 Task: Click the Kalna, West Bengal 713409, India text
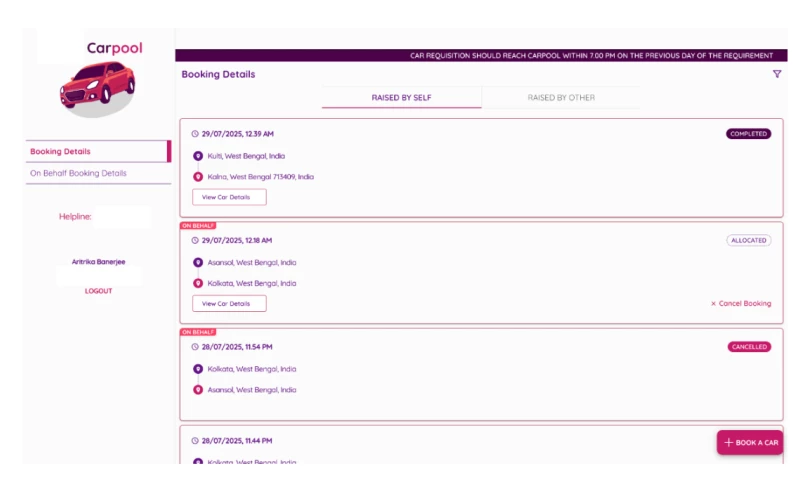pos(261,177)
